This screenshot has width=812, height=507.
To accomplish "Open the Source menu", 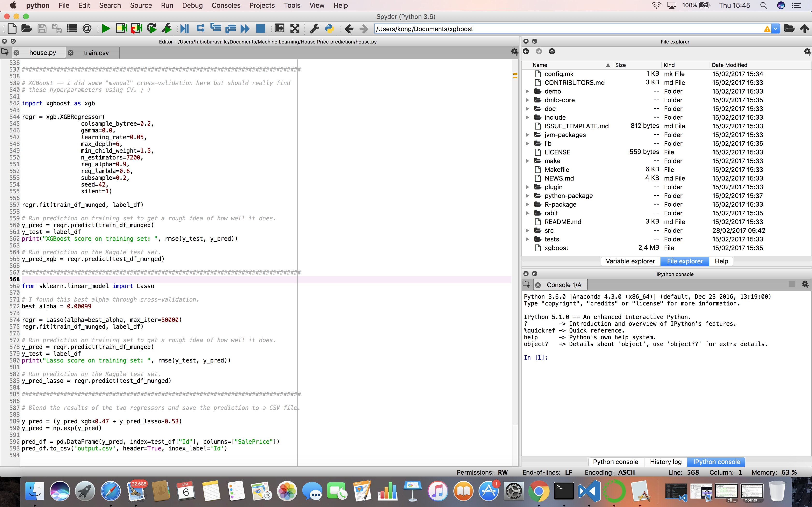I will click(x=141, y=5).
